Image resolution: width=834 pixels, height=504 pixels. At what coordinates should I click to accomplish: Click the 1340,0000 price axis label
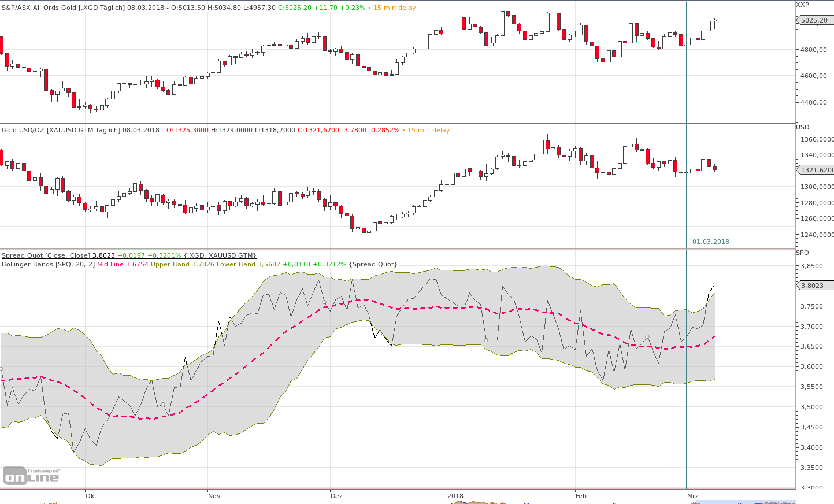pos(817,155)
